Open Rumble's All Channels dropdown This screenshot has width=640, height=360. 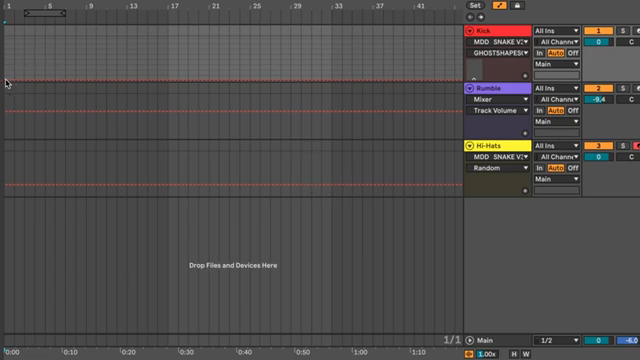557,99
